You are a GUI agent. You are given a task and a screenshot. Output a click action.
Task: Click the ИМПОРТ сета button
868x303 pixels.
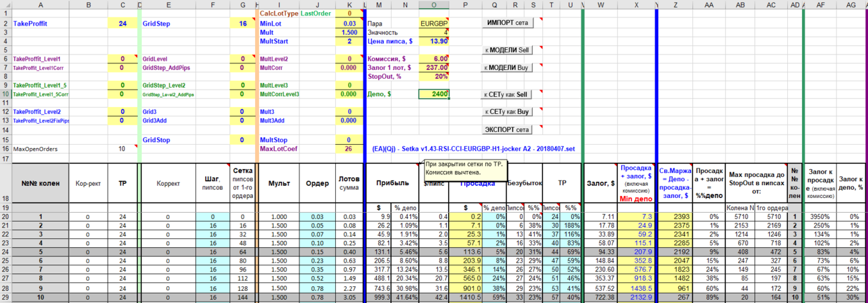point(508,23)
